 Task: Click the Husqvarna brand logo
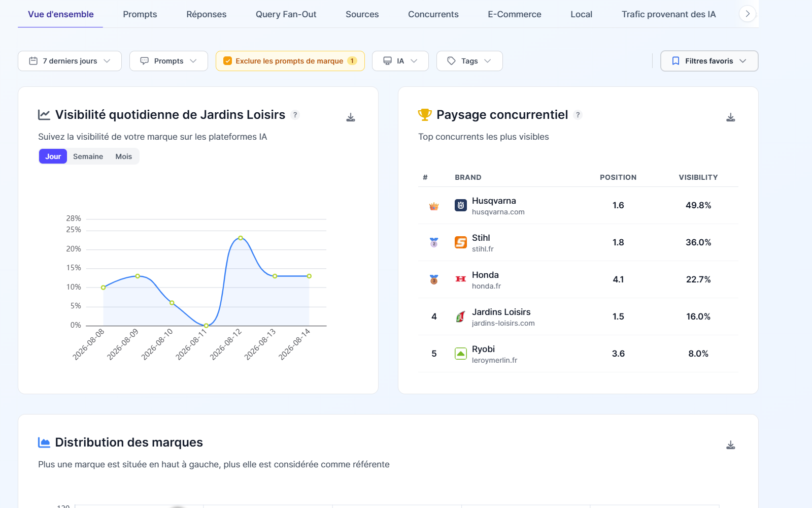461,205
